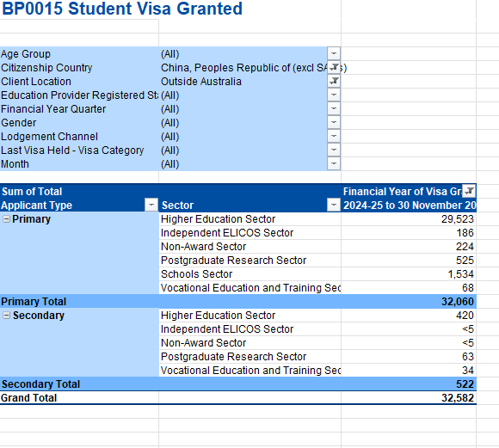Open the Citizenship Country filter dropdown
Image resolution: width=499 pixels, height=448 pixels.
[334, 67]
